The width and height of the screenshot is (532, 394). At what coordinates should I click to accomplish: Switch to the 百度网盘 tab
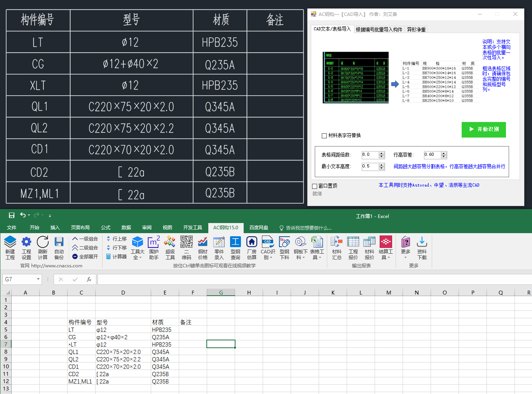pos(259,228)
